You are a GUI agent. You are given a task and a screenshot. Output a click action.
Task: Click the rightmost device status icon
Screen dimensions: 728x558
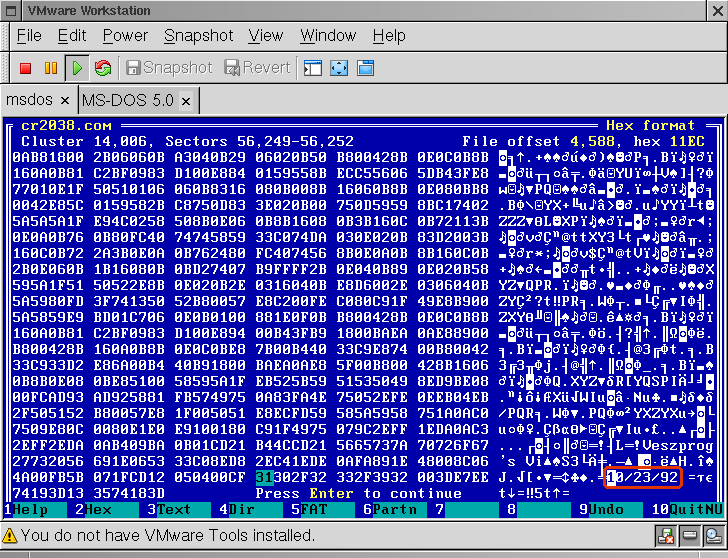(712, 536)
